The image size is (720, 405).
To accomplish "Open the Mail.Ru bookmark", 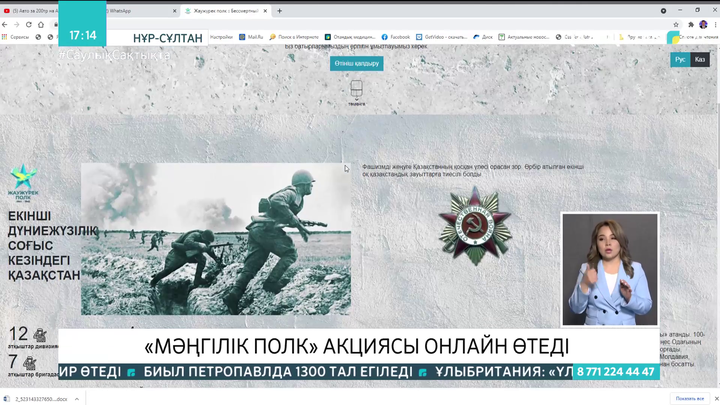I will (251, 37).
